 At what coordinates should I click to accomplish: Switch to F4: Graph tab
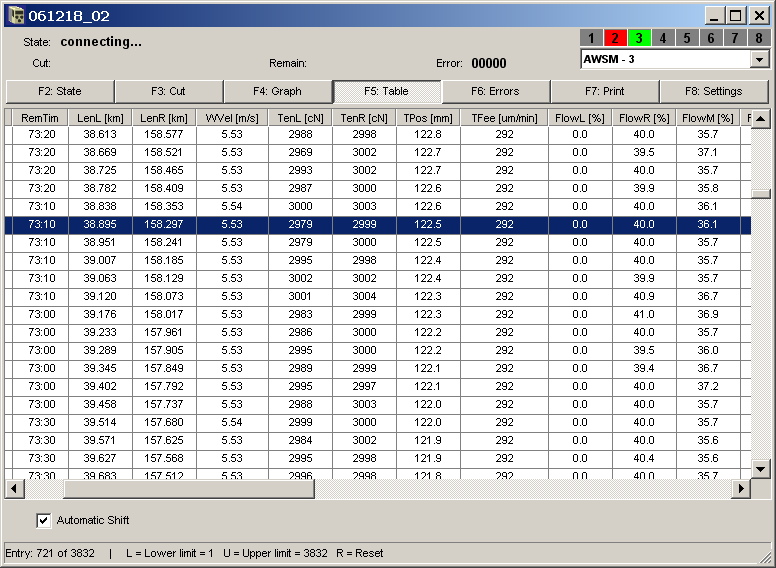point(278,91)
